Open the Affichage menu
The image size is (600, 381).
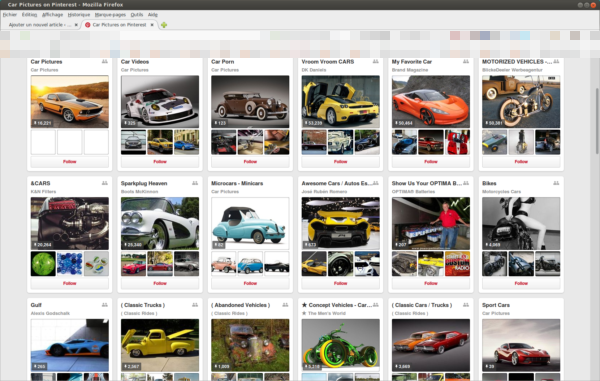(52, 15)
